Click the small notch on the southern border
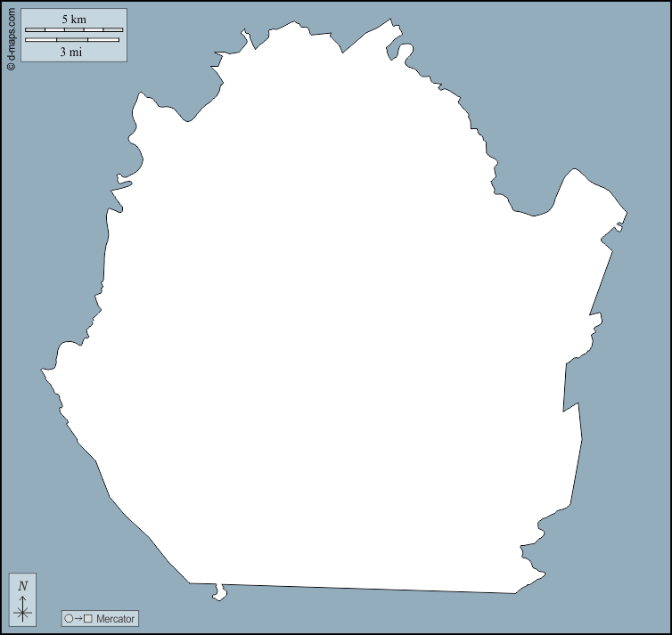Screen dimensions: 672x635 coord(218,592)
